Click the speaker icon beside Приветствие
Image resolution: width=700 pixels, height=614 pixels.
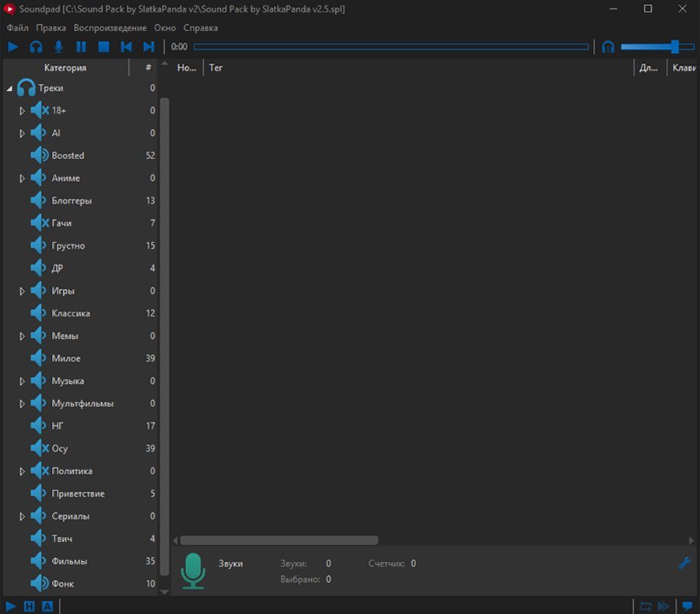38,493
